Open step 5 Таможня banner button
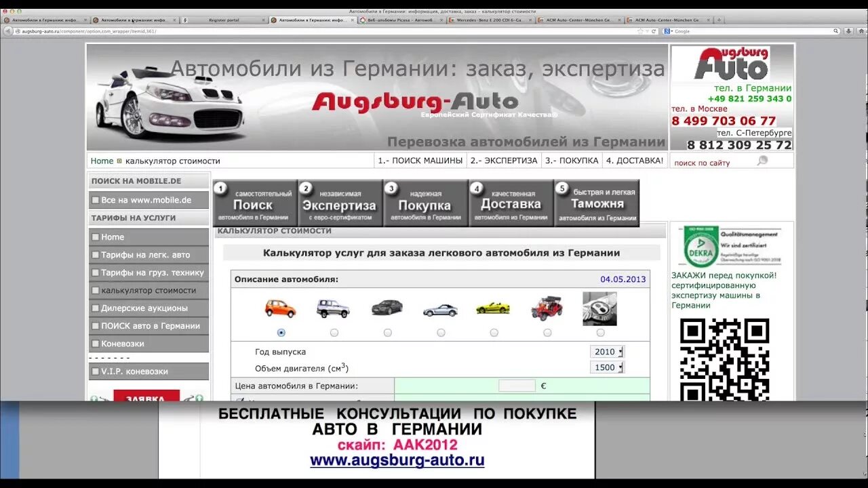Image resolution: width=868 pixels, height=488 pixels. pos(597,203)
